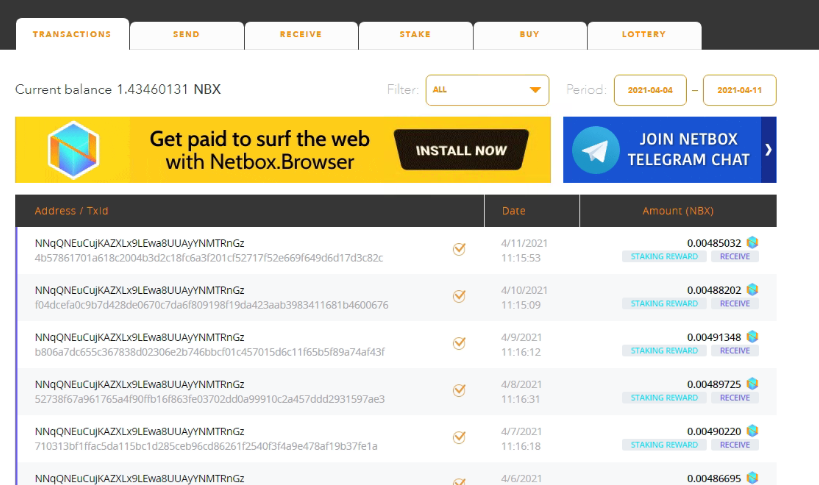Image resolution: width=819 pixels, height=485 pixels.
Task: Open the Lottery tab
Action: (644, 36)
